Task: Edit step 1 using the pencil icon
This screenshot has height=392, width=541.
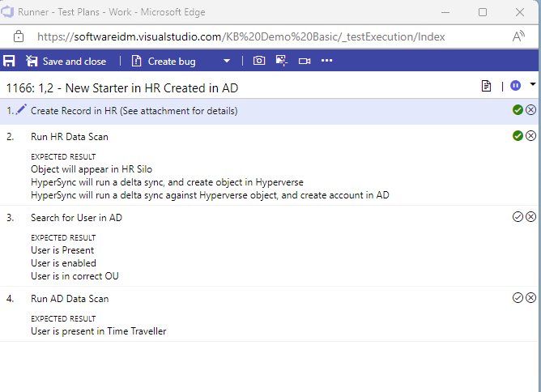Action: pyautogui.click(x=21, y=110)
